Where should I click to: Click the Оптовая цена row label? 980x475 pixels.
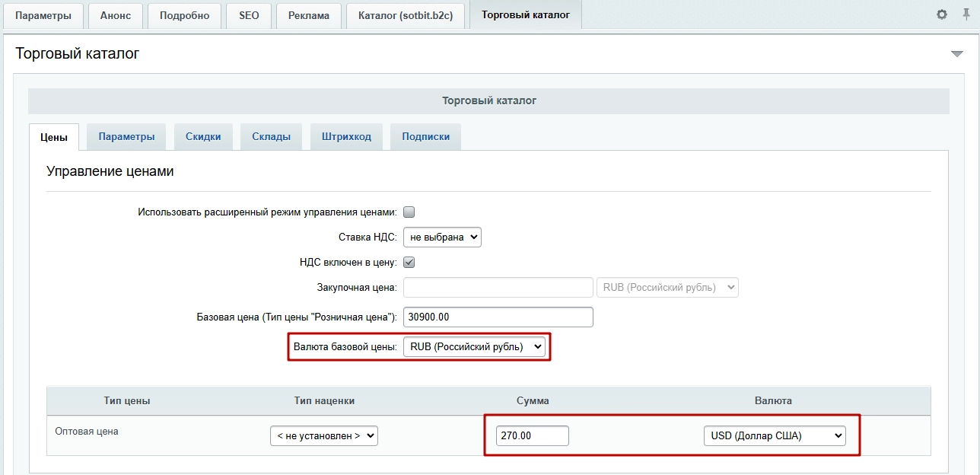pyautogui.click(x=87, y=431)
